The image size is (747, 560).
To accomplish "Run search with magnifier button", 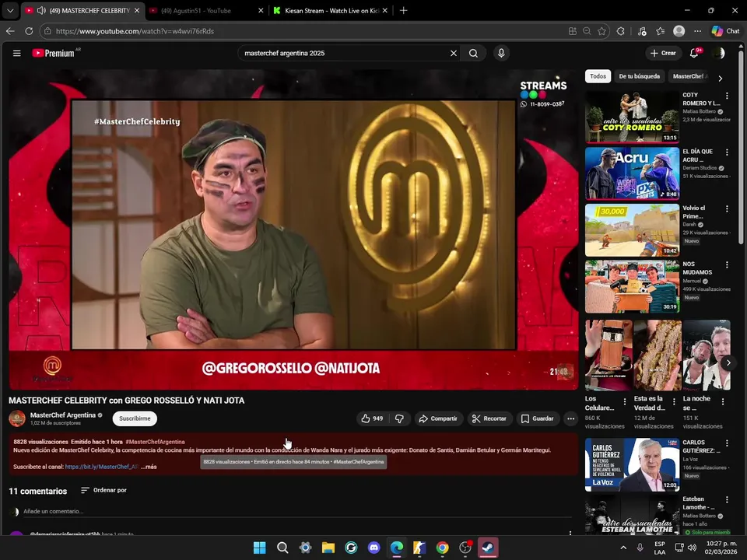I will click(473, 54).
